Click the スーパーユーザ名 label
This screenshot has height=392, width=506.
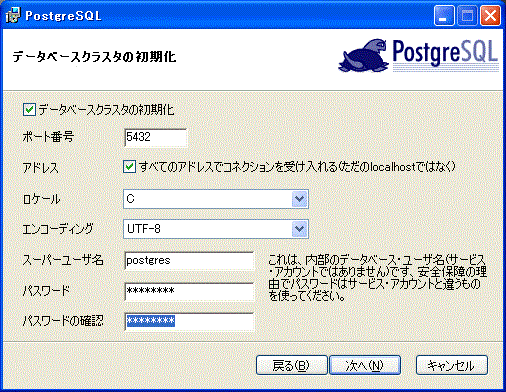pyautogui.click(x=63, y=260)
